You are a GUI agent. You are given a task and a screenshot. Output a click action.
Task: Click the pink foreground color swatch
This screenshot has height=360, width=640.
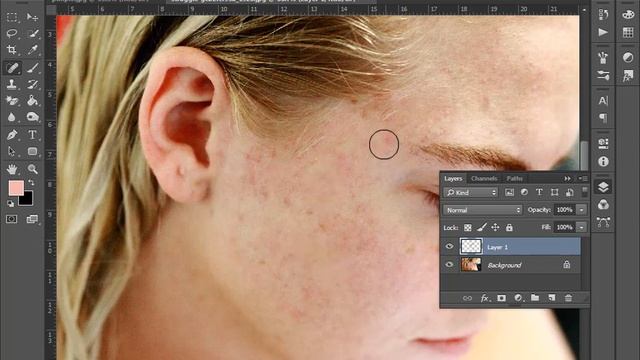16,188
